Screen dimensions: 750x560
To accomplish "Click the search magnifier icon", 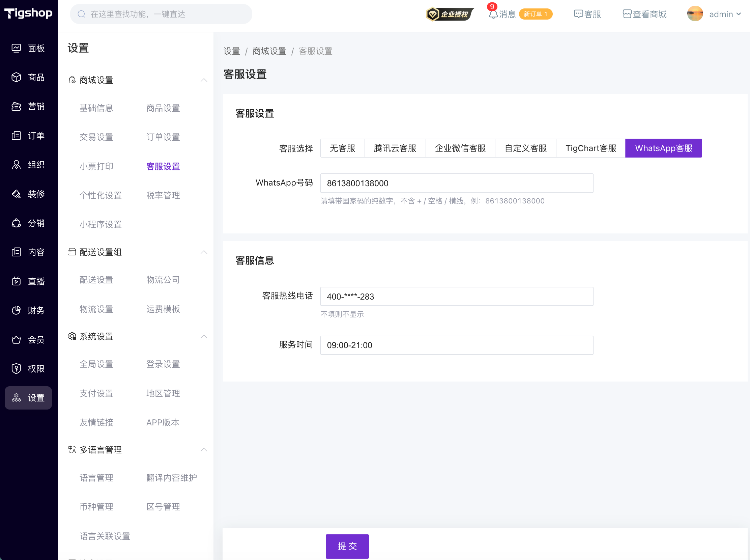I will click(81, 14).
